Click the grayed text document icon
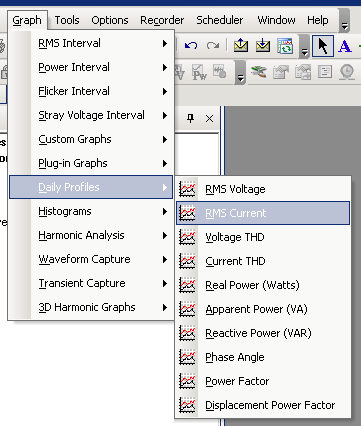This screenshot has width=361, height=426. (325, 72)
